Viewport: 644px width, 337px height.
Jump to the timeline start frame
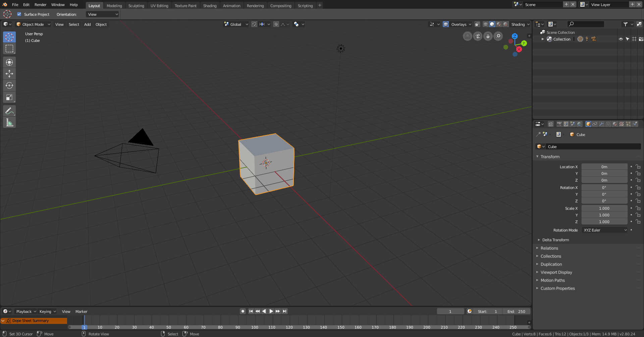pyautogui.click(x=251, y=311)
